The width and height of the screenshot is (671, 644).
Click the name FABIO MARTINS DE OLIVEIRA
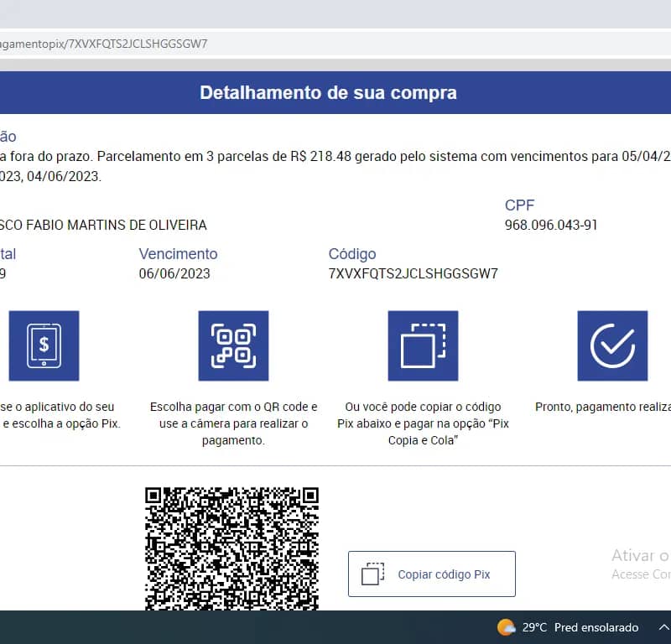tap(101, 225)
